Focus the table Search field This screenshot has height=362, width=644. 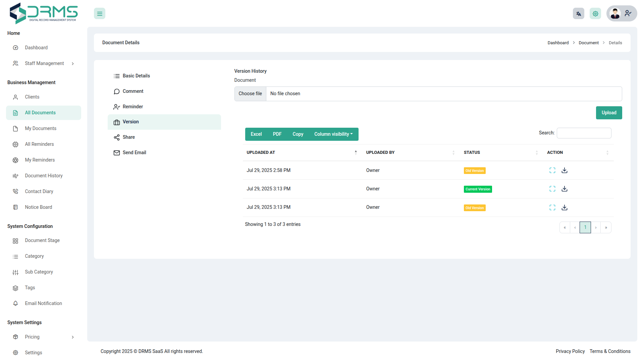point(584,133)
